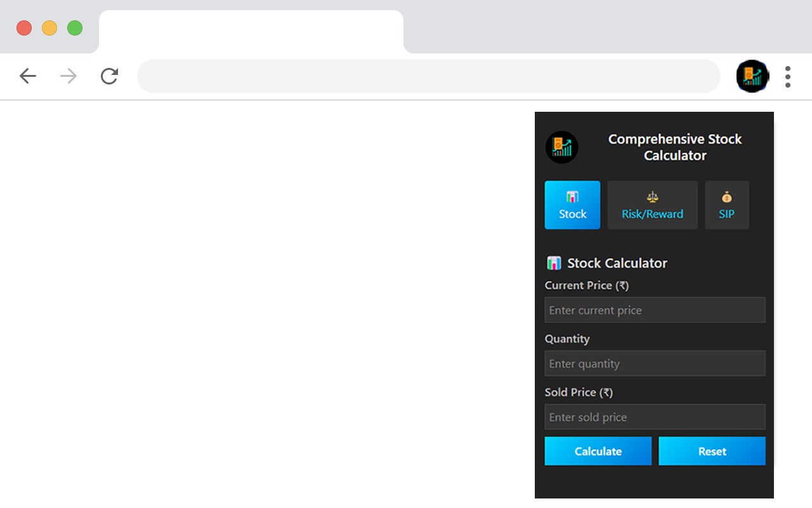
Task: Click the browser forward arrow
Action: tap(69, 76)
